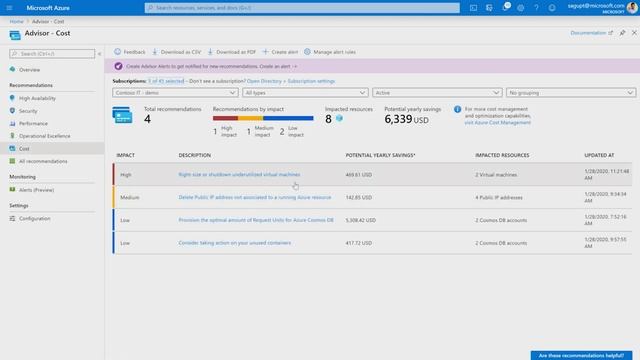Expand the Active status dropdown
This screenshot has width=640, height=360.
click(x=437, y=93)
